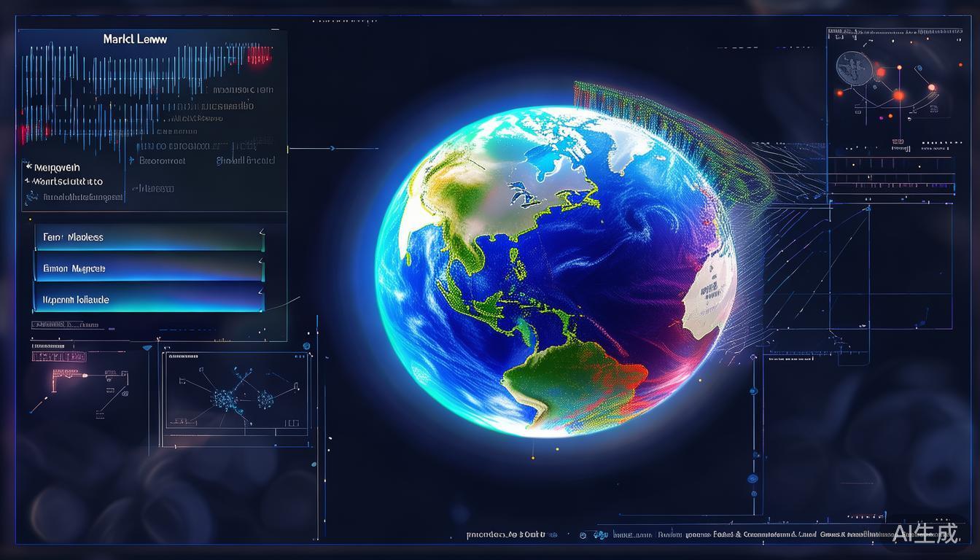
Task: Click the Shaall flreatd label
Action: point(245,160)
